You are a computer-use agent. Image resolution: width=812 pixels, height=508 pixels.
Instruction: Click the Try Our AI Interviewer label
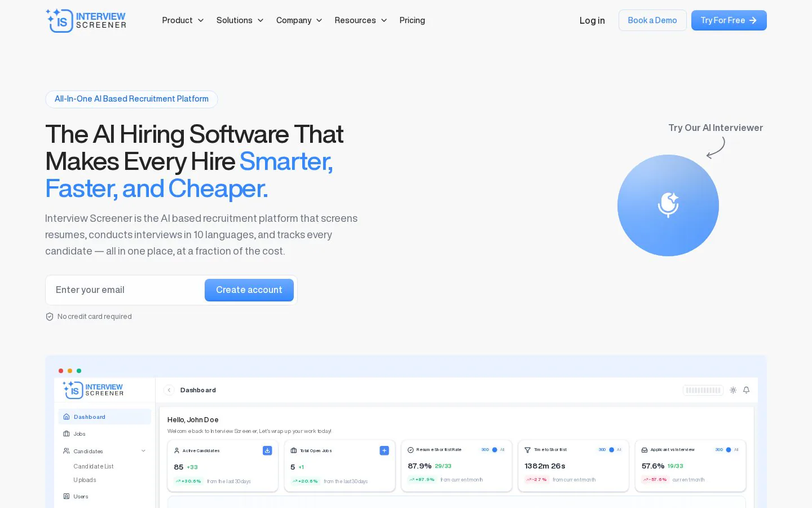716,128
